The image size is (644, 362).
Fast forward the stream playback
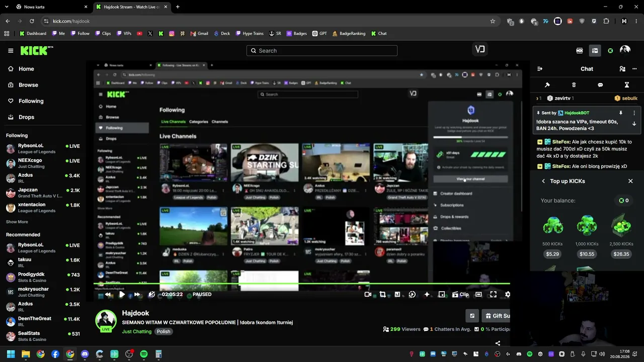tap(136, 295)
